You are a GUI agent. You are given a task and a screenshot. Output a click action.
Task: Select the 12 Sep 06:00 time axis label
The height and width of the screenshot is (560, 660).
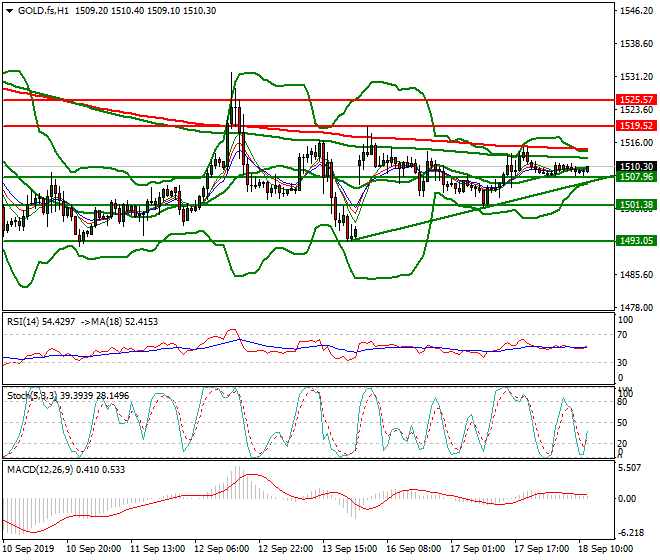coord(221,549)
